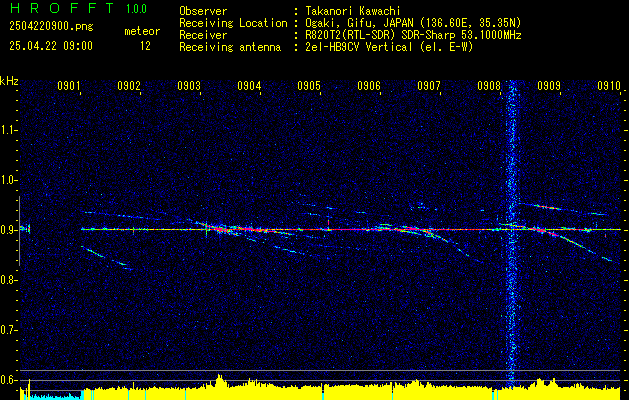Click the 0908 time marker

(489, 85)
